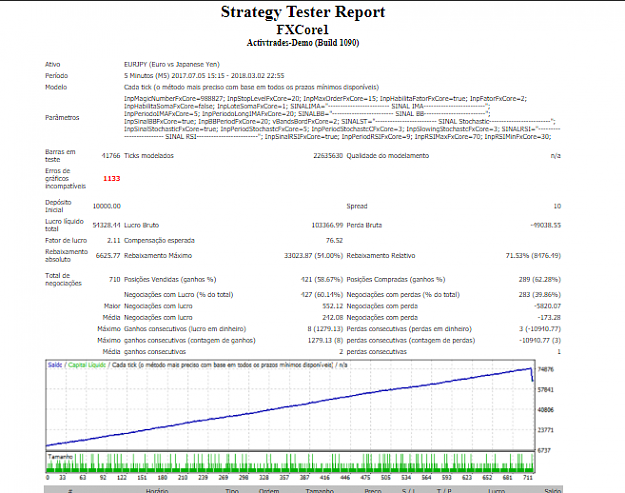
Task: Click the "Compensação esperada" label
Action: click(x=159, y=241)
